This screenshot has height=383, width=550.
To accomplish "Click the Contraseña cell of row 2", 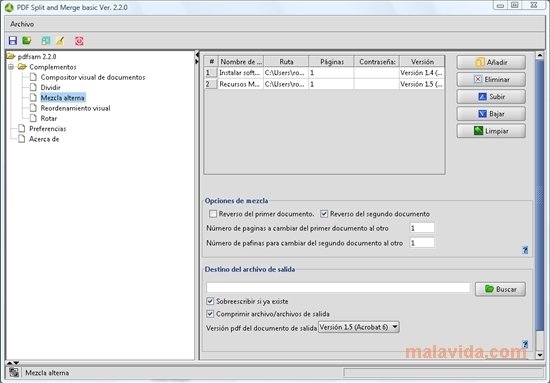I will (377, 84).
